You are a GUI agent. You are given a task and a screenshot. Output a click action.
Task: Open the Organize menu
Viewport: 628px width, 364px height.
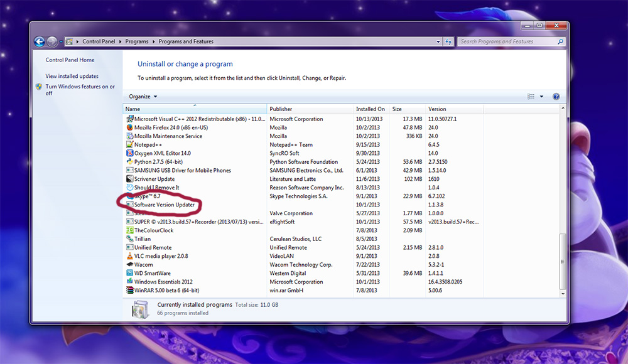coord(143,97)
